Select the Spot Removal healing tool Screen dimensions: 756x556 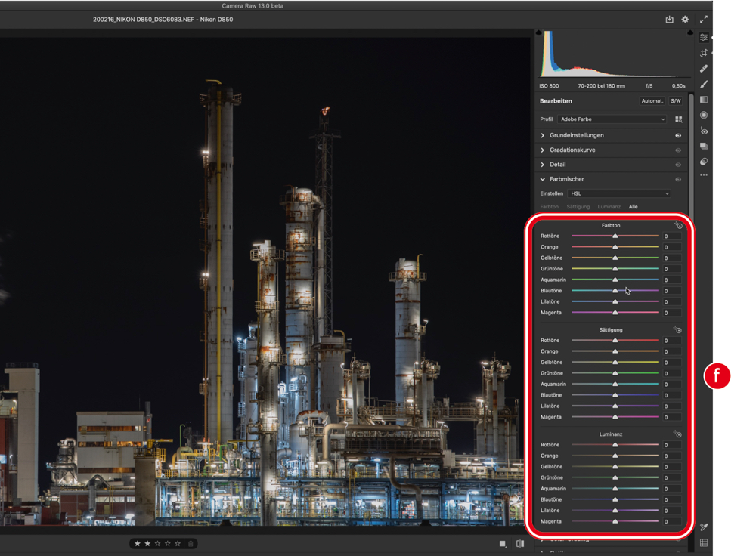pyautogui.click(x=704, y=69)
